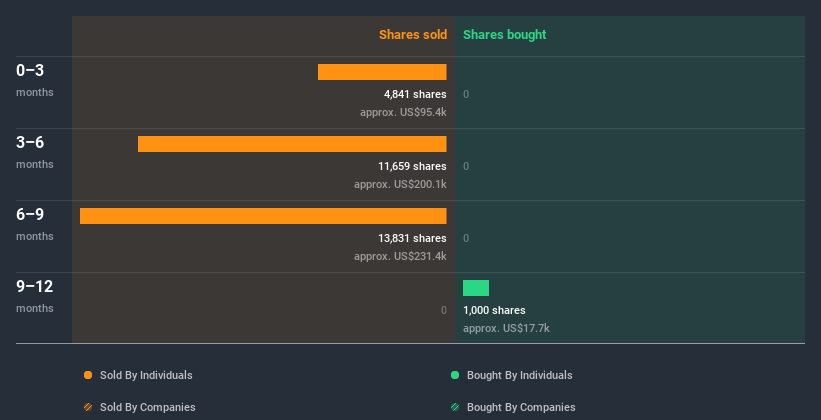This screenshot has height=420, width=821.
Task: Click the 4,841 shares value
Action: click(x=415, y=94)
